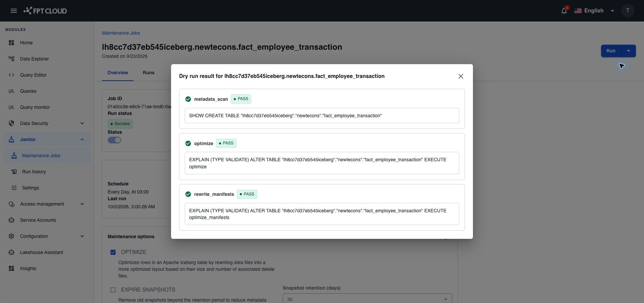The width and height of the screenshot is (644, 303).
Task: Uncheck the OPTIMIZE maintenance option
Action: coord(113,252)
